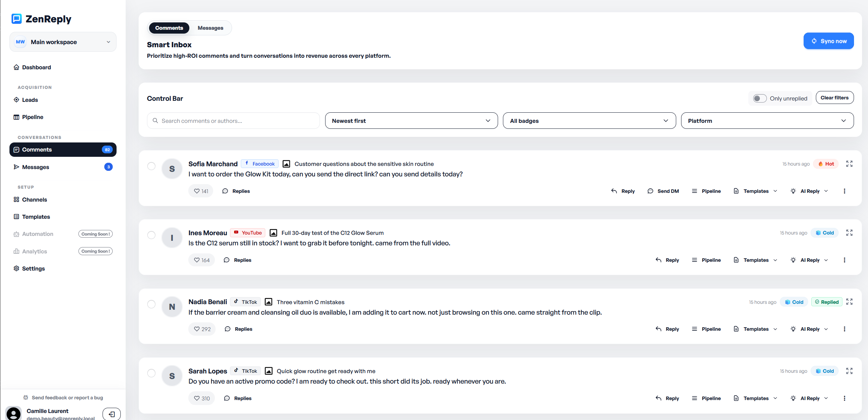This screenshot has width=868, height=420.
Task: Open more options for Sofia Marchand's comment
Action: coord(845,191)
